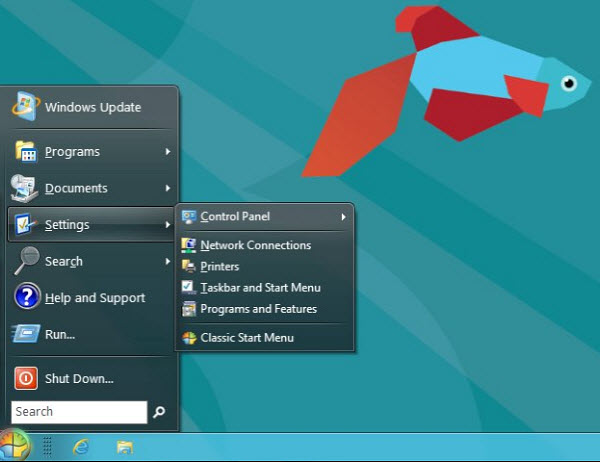The image size is (600, 462).
Task: Open File Explorer from the taskbar
Action: (125, 447)
